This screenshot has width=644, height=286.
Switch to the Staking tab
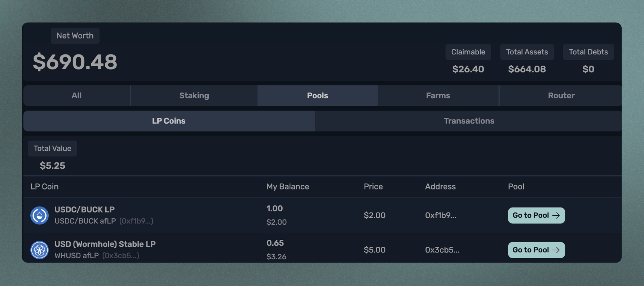[x=194, y=95]
